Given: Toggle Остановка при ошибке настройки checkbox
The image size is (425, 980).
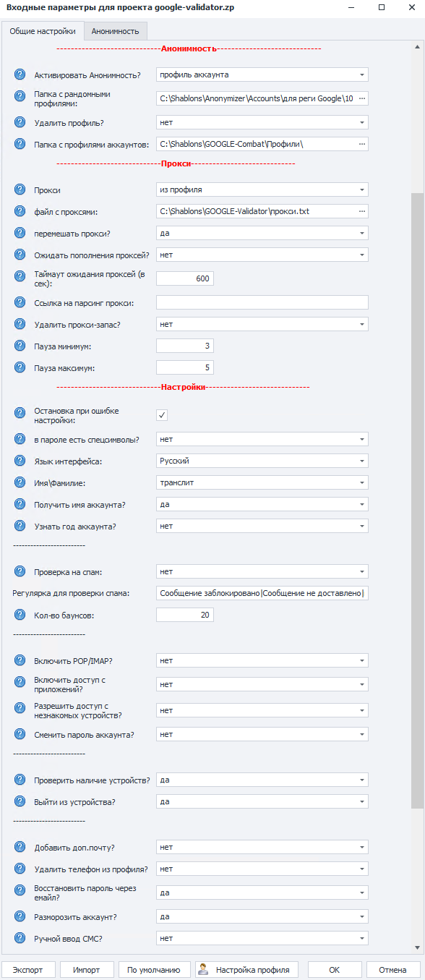Looking at the screenshot, I should (x=162, y=415).
